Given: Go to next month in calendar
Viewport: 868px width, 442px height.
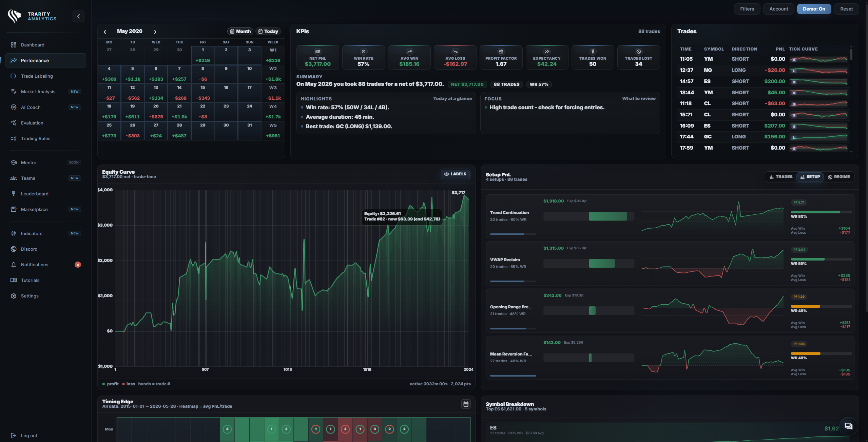Looking at the screenshot, I should click(155, 32).
